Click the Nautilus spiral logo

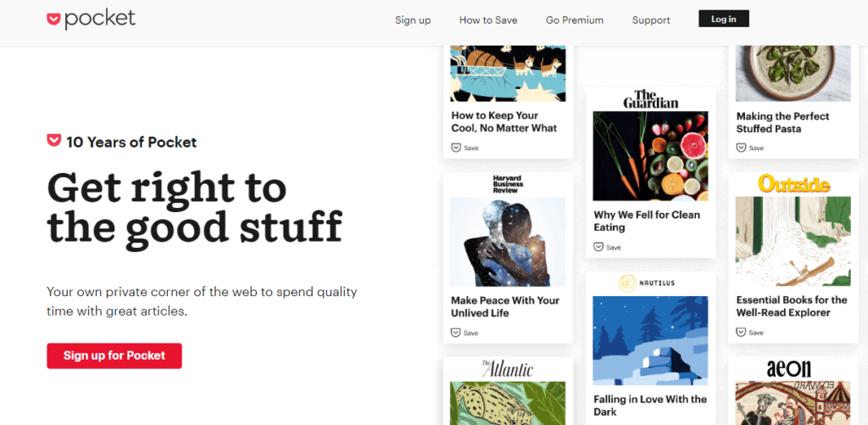(628, 283)
